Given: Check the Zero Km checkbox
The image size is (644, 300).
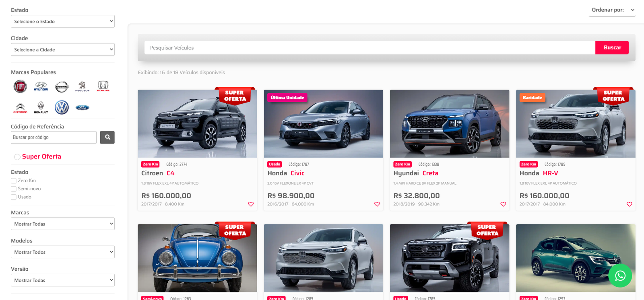Looking at the screenshot, I should [x=14, y=181].
